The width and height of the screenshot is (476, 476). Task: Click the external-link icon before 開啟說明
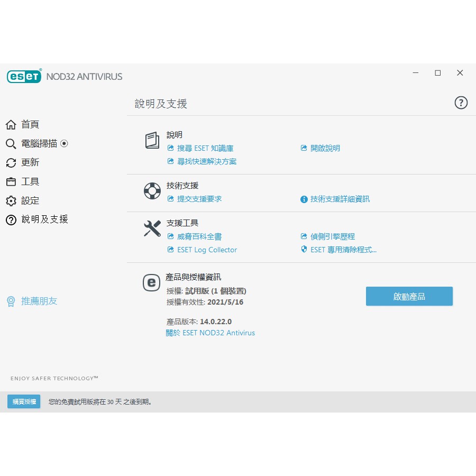pyautogui.click(x=304, y=148)
